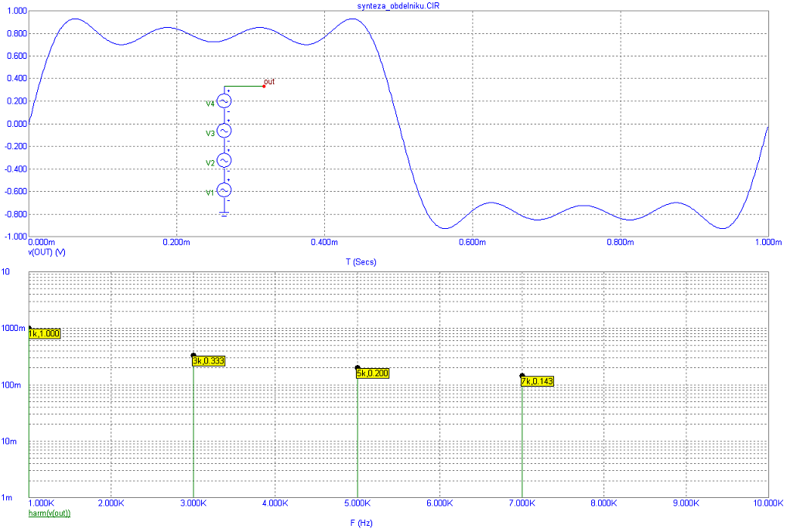Click the synteza_obdelniku.CIR plot title
This screenshot has width=790, height=532.
click(x=398, y=6)
